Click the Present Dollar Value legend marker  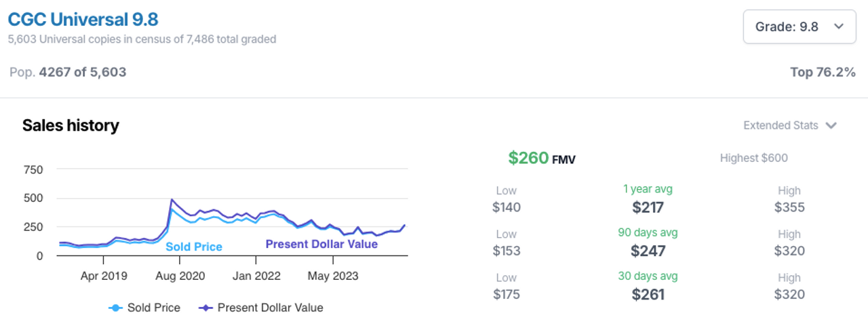tap(205, 308)
